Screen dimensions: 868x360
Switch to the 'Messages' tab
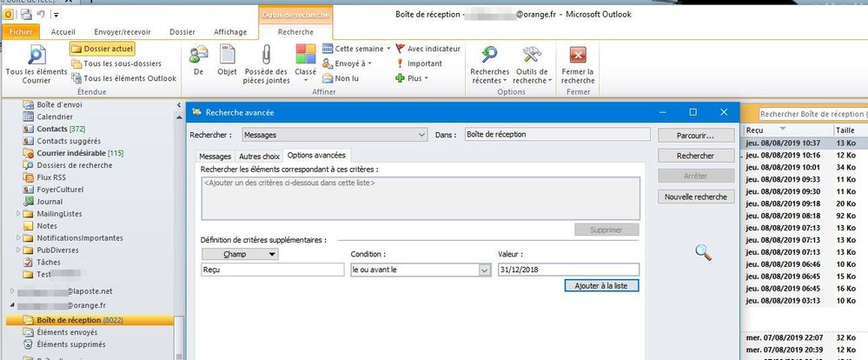[215, 155]
